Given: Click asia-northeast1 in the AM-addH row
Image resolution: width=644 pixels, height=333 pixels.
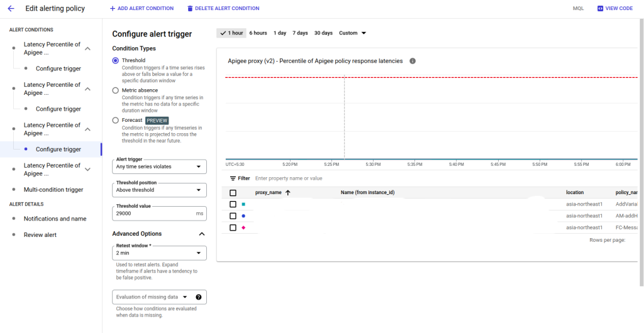Looking at the screenshot, I should 584,216.
